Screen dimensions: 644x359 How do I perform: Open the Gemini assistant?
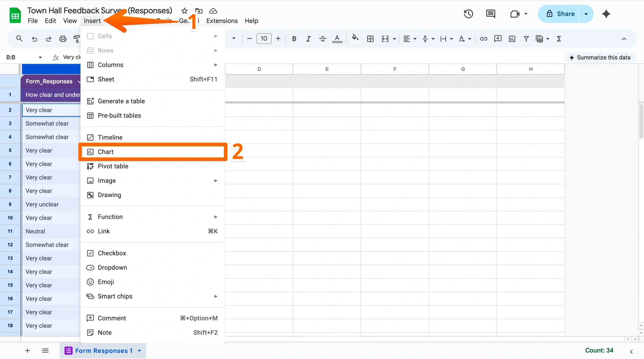point(606,14)
